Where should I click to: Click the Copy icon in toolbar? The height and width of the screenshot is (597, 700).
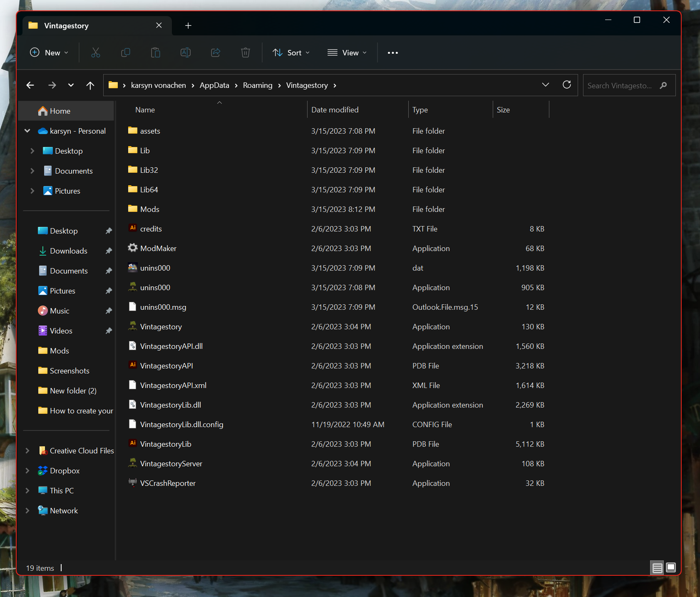click(x=125, y=53)
